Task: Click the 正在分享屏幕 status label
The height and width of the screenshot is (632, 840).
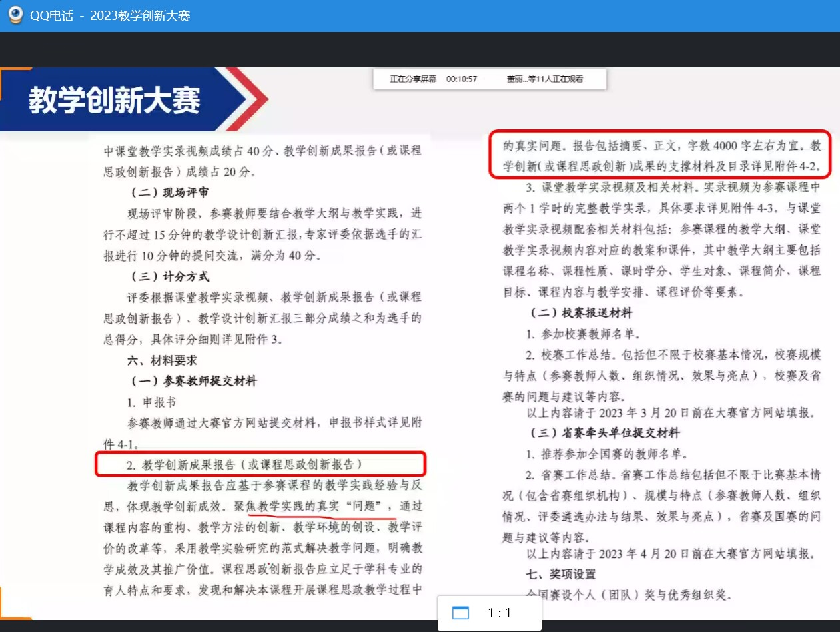Action: 413,79
